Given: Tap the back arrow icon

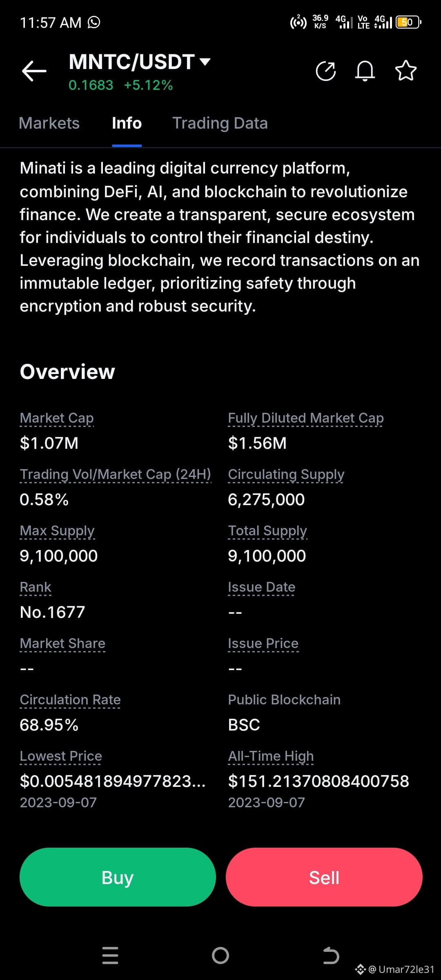Looking at the screenshot, I should point(34,71).
